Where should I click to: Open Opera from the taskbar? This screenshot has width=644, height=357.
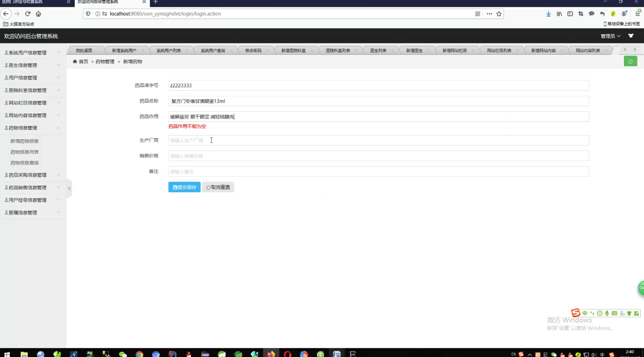[x=288, y=354]
